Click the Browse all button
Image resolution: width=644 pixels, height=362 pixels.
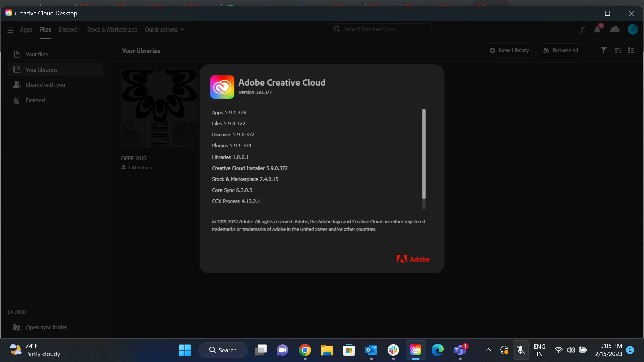click(560, 50)
